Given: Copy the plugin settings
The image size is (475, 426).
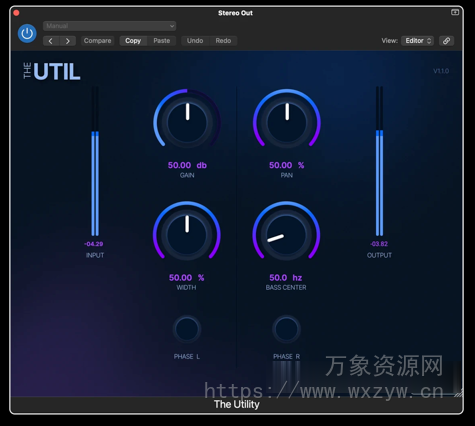Looking at the screenshot, I should (x=133, y=41).
